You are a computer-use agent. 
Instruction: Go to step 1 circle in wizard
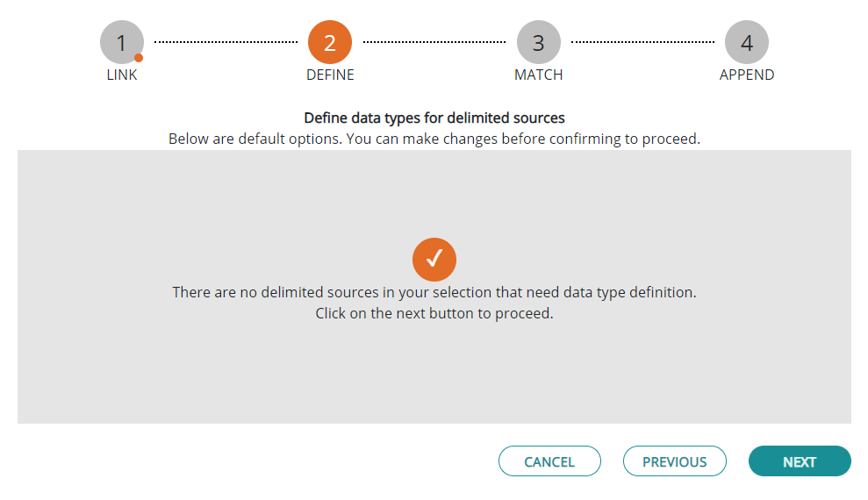point(122,42)
